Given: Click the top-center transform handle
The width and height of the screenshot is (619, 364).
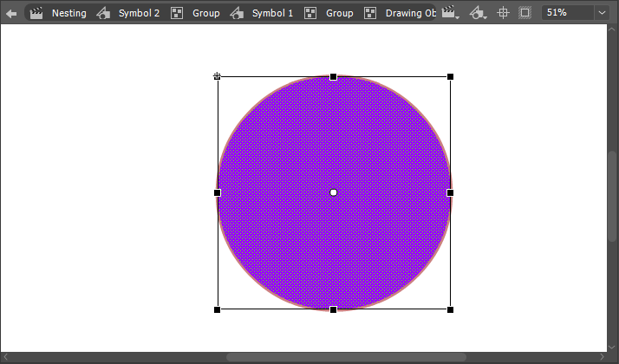Looking at the screenshot, I should 333,76.
